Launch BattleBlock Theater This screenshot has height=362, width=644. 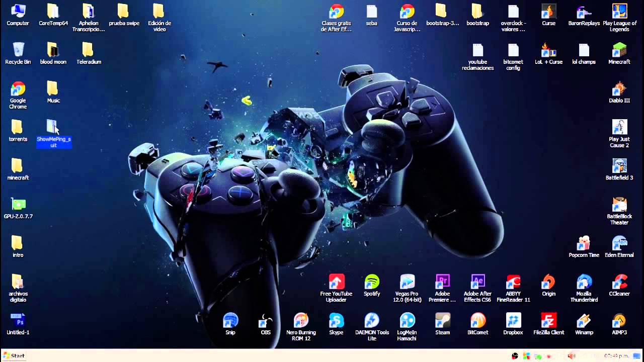(x=619, y=211)
